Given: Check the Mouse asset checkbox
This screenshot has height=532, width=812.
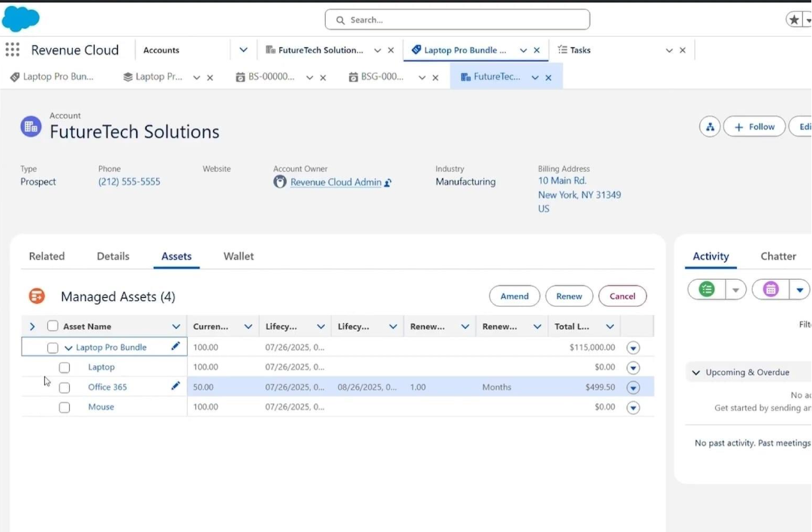Looking at the screenshot, I should (65, 407).
